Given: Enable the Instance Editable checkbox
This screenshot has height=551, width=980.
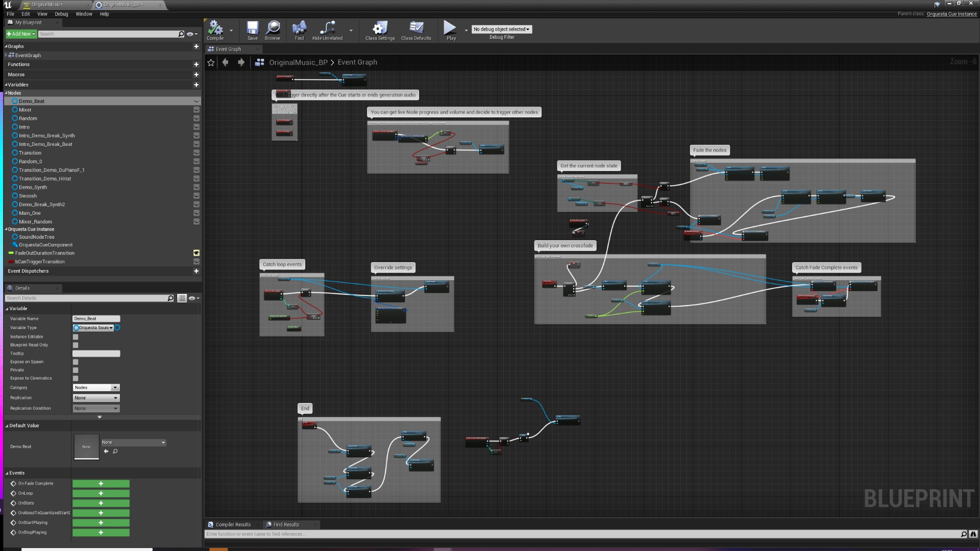Looking at the screenshot, I should [x=76, y=337].
